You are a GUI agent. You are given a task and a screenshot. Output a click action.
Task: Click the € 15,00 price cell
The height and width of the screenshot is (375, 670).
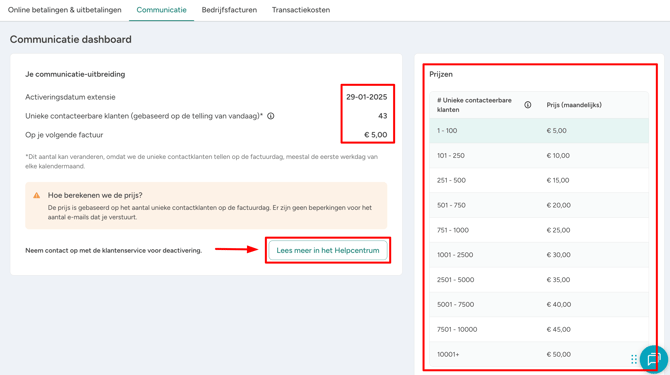[x=558, y=180]
